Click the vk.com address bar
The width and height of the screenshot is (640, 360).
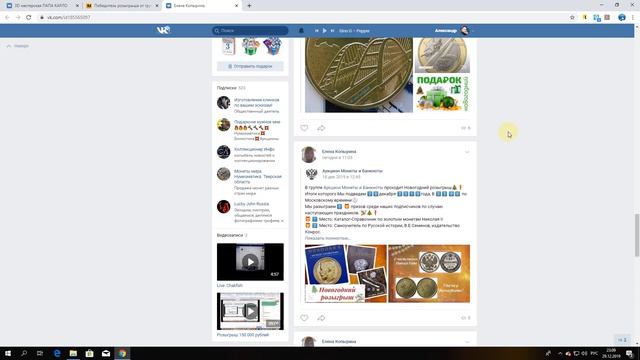pos(302,18)
